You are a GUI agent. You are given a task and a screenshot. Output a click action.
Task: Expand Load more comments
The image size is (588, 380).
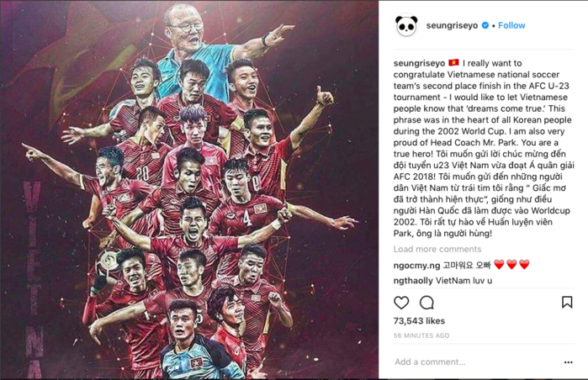(437, 249)
